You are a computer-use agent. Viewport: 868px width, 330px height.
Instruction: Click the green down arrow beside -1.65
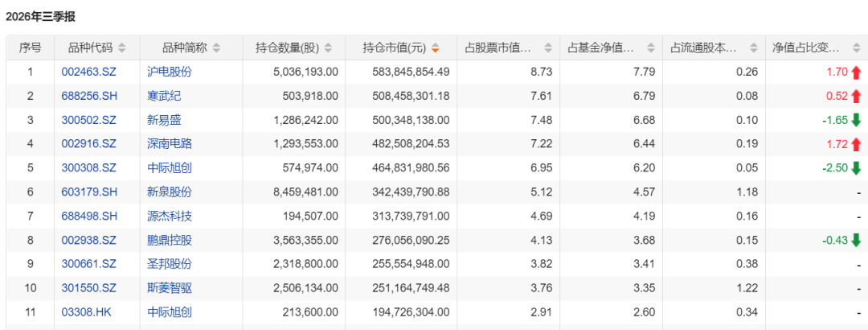tap(857, 120)
